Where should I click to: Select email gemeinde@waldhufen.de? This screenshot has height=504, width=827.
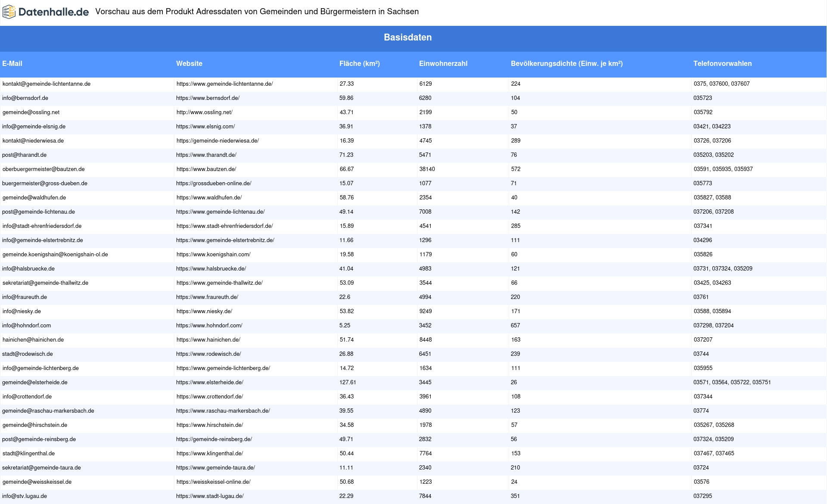tap(34, 198)
